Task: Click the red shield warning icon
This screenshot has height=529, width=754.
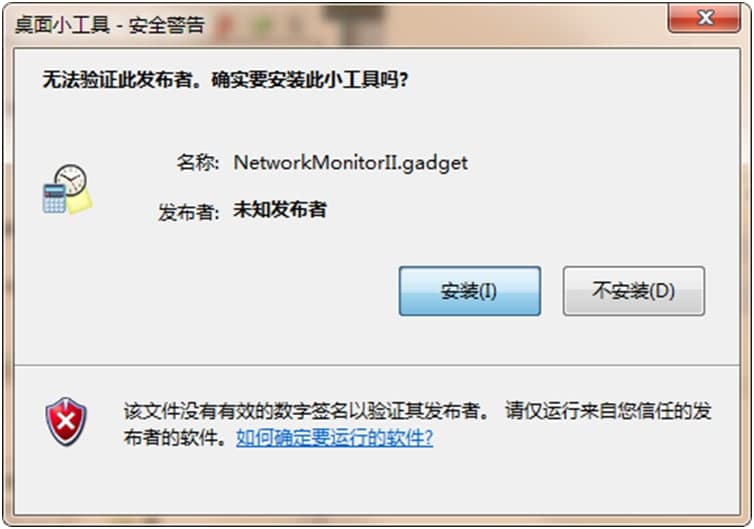Action: tap(66, 422)
